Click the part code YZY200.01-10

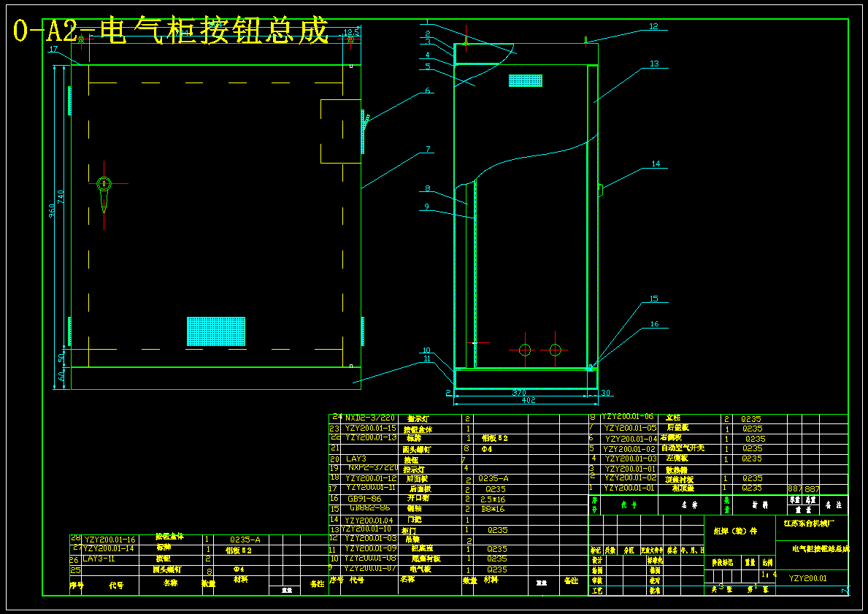366,529
